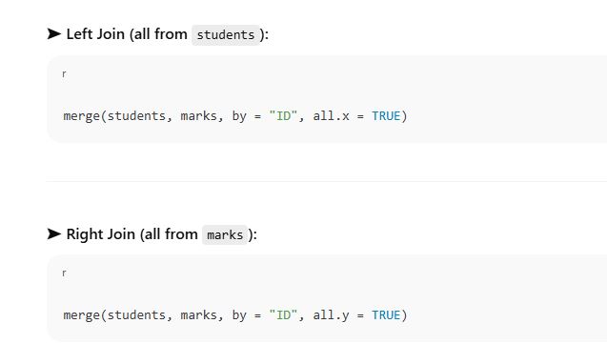Click the "ID" string in Left Join code
607x364 pixels.
click(x=283, y=116)
